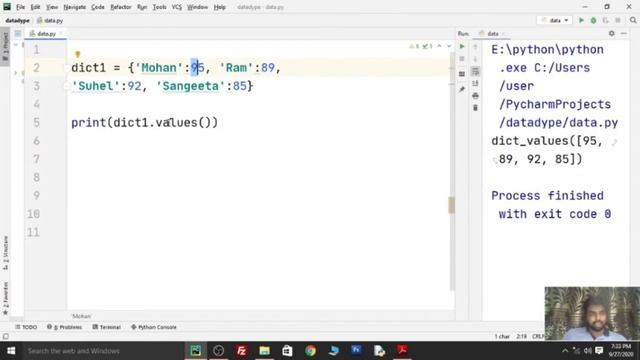Open the Code menu

pos(98,7)
